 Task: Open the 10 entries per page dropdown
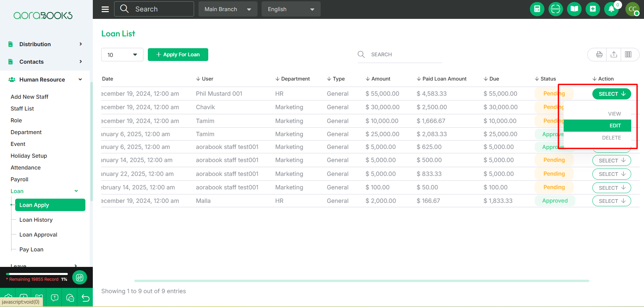coord(122,55)
